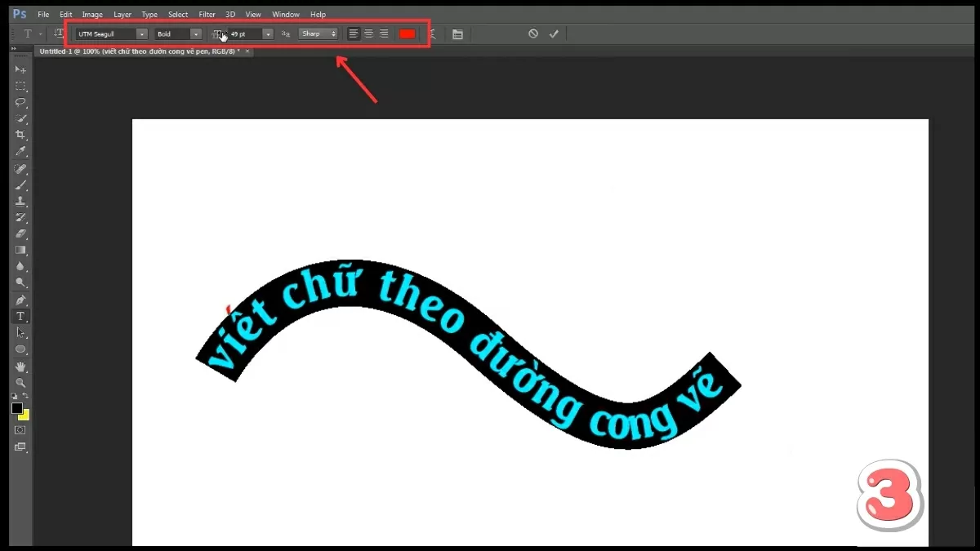The image size is (980, 551).
Task: Select the Brush tool
Action: point(21,184)
